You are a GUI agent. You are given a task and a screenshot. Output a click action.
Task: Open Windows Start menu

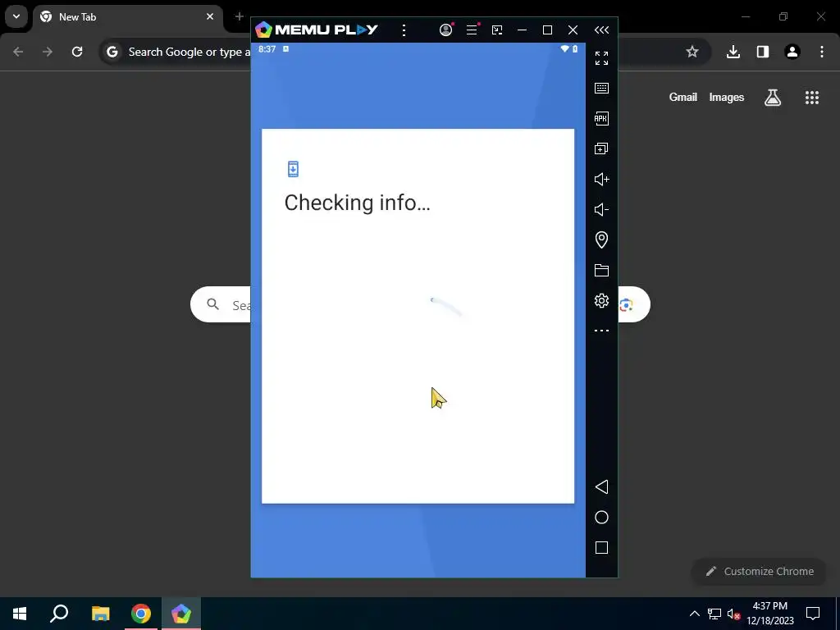20,614
